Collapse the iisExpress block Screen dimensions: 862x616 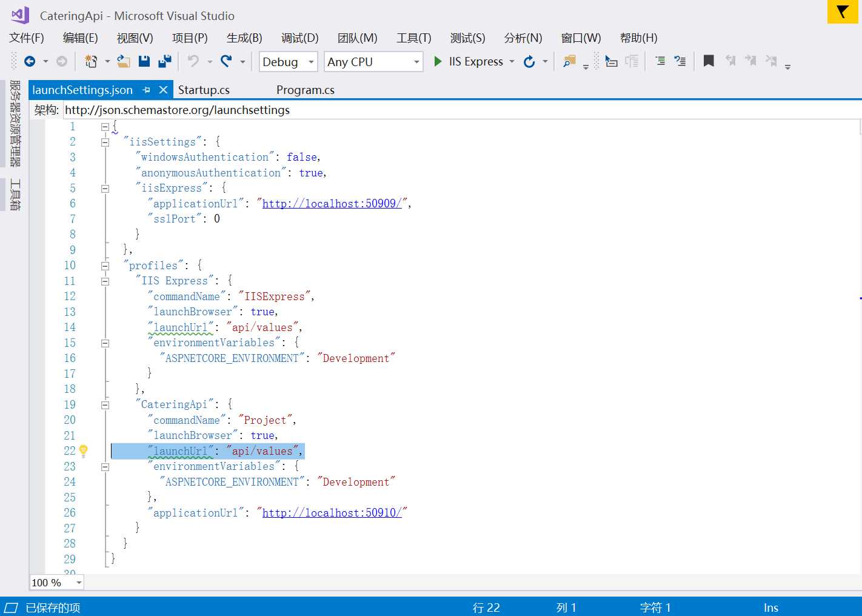pos(105,189)
